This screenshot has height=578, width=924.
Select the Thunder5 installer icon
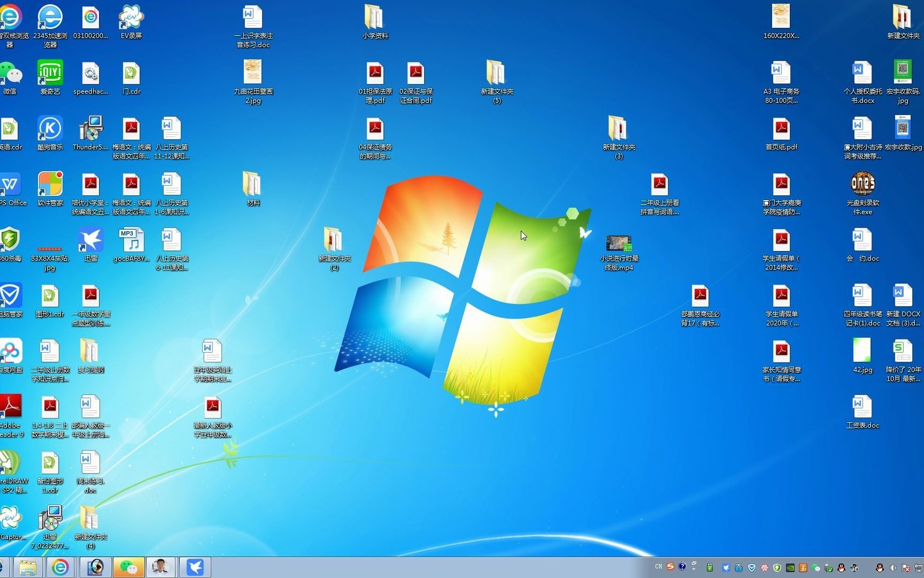click(x=90, y=133)
